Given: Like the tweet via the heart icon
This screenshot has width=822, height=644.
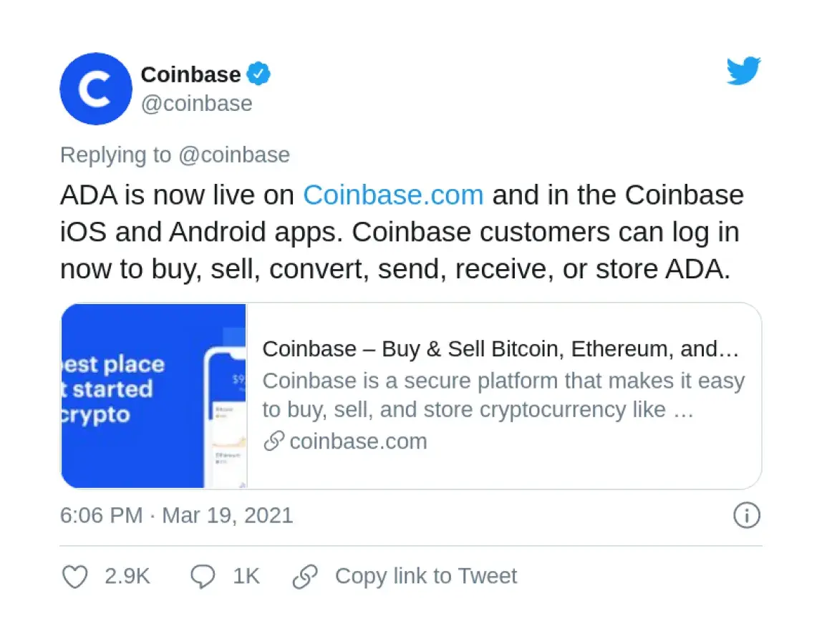Looking at the screenshot, I should pyautogui.click(x=74, y=576).
